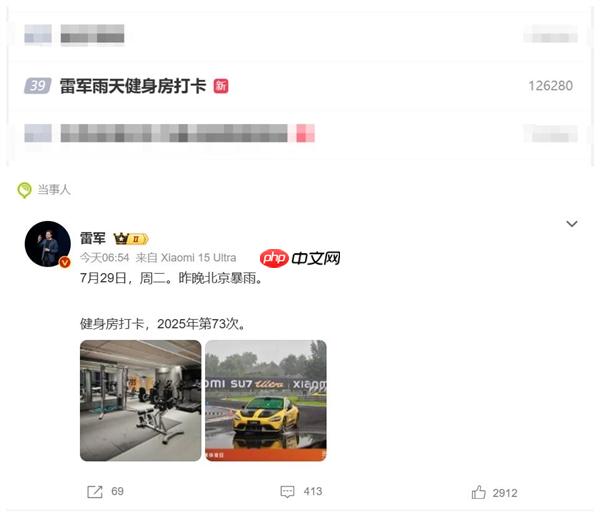600x517 pixels.
Task: Click the green 当事人 location-style icon
Action: pos(24,190)
